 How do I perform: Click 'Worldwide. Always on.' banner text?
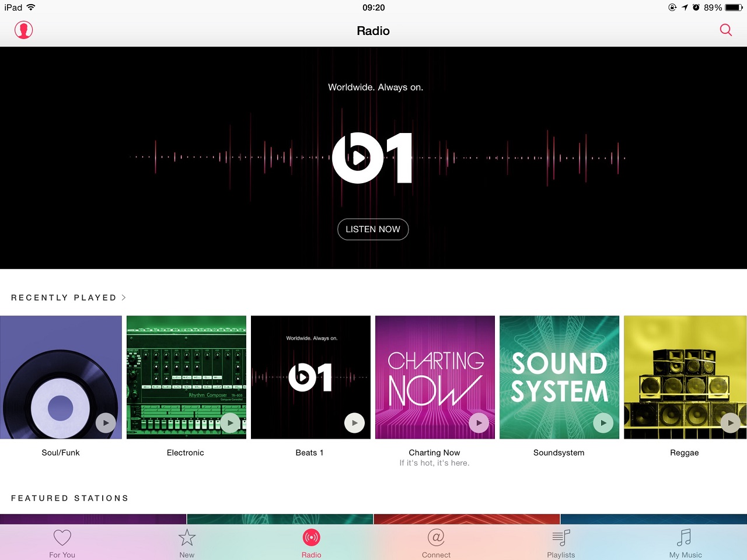pyautogui.click(x=375, y=87)
